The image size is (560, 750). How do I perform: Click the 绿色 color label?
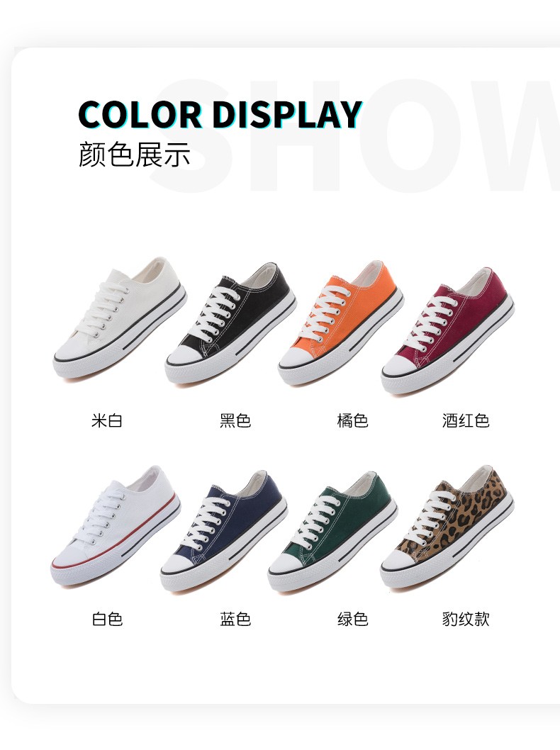click(x=352, y=619)
